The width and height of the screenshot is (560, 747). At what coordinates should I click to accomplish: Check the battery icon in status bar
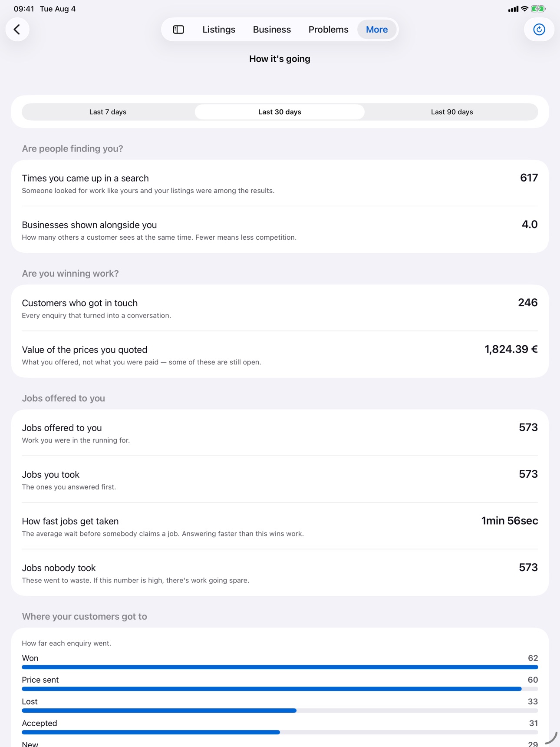click(x=538, y=9)
